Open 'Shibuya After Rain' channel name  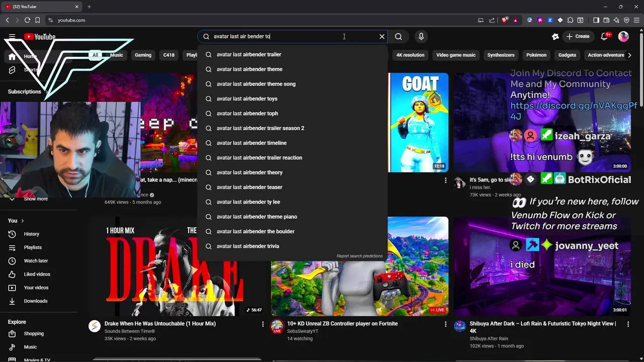click(x=489, y=339)
